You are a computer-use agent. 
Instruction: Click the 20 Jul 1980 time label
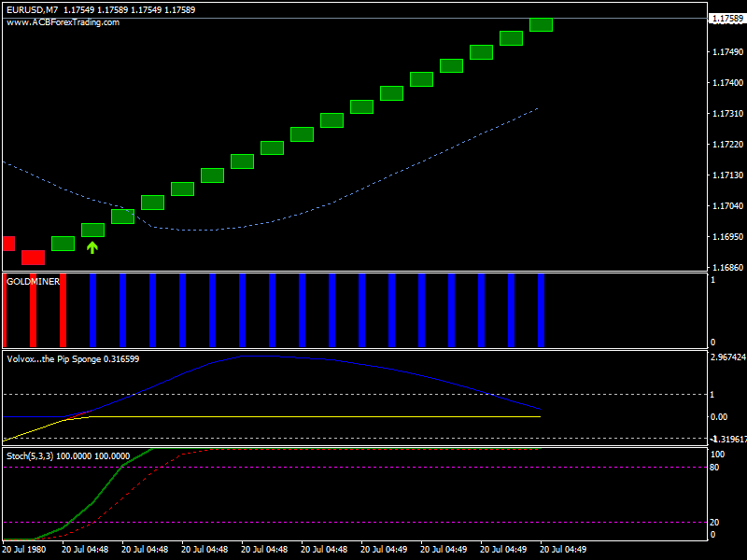(x=26, y=551)
